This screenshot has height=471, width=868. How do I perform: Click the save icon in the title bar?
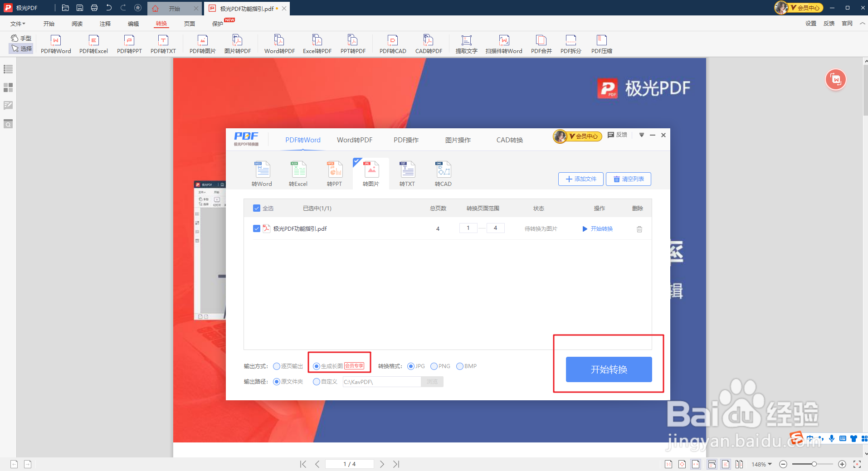tap(80, 8)
